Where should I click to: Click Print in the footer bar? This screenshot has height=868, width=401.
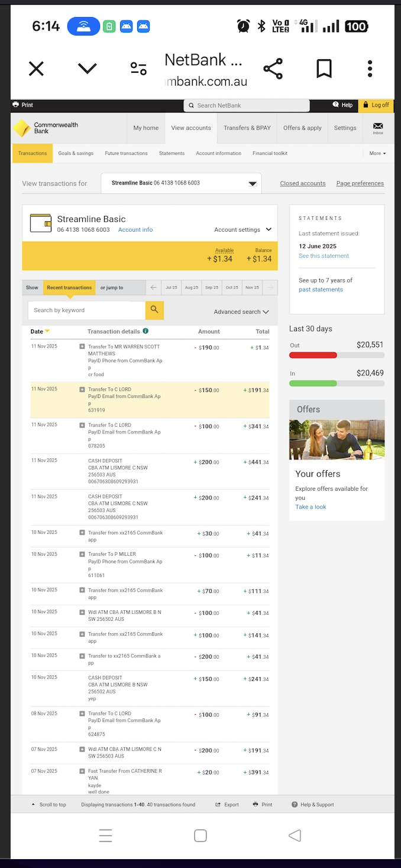pos(263,804)
